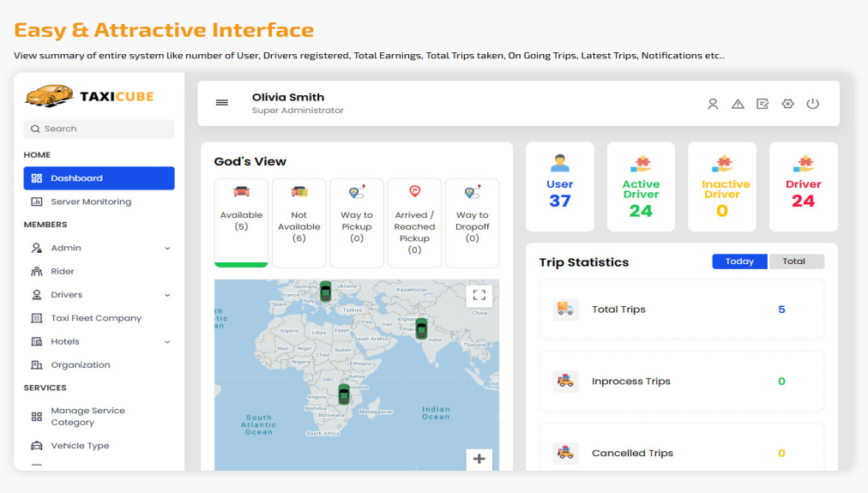Click the hamburger menu icon

tap(221, 103)
